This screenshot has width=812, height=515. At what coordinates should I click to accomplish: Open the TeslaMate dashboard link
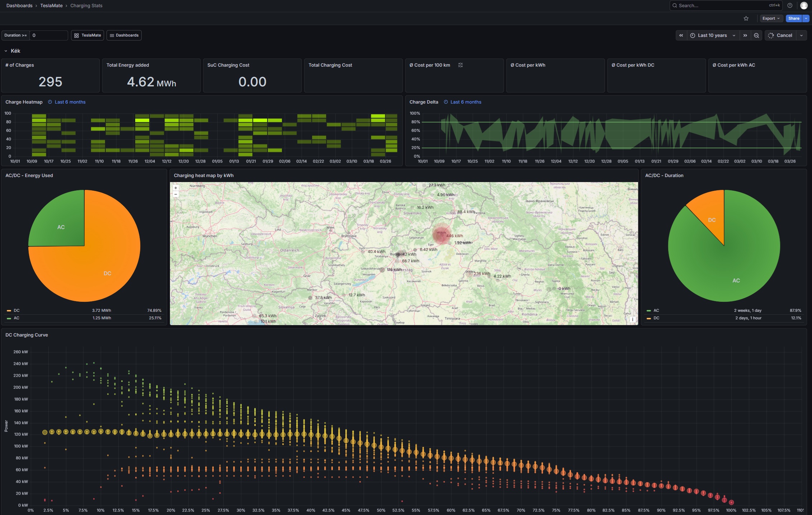click(x=88, y=35)
